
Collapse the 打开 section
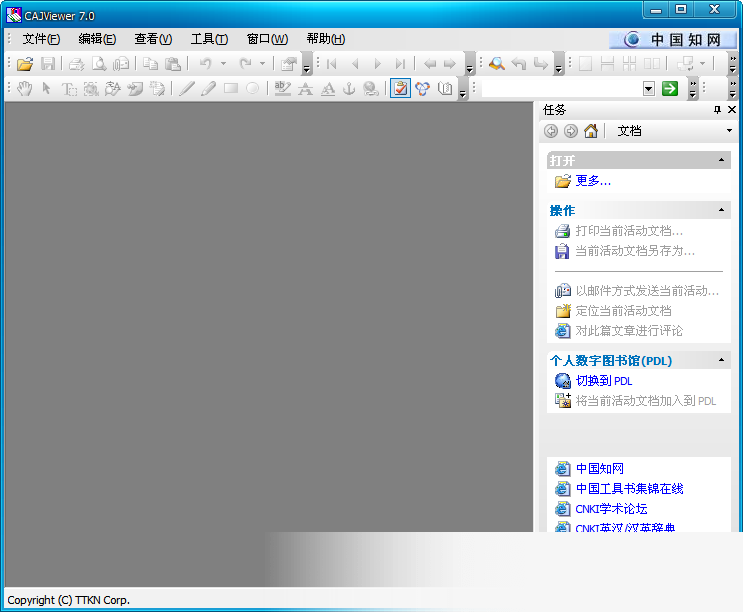coord(721,160)
